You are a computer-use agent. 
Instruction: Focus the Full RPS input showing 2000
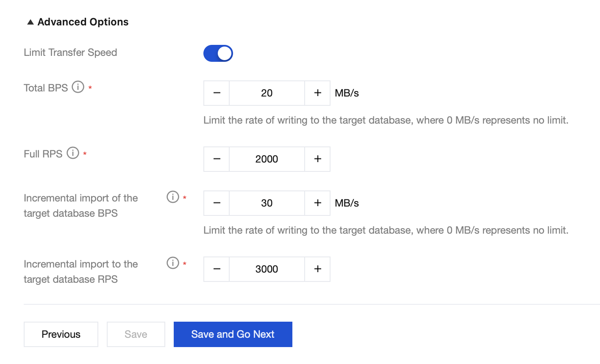coord(267,159)
